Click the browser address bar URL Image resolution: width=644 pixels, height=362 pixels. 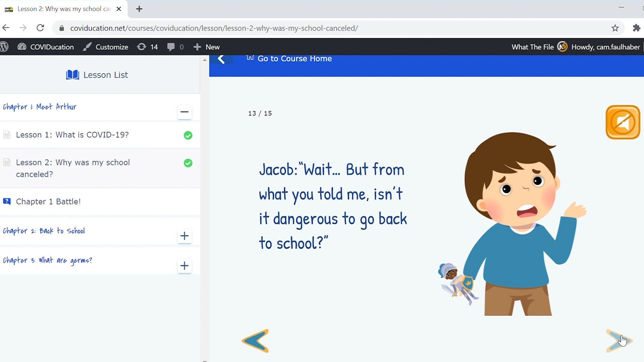(x=214, y=28)
